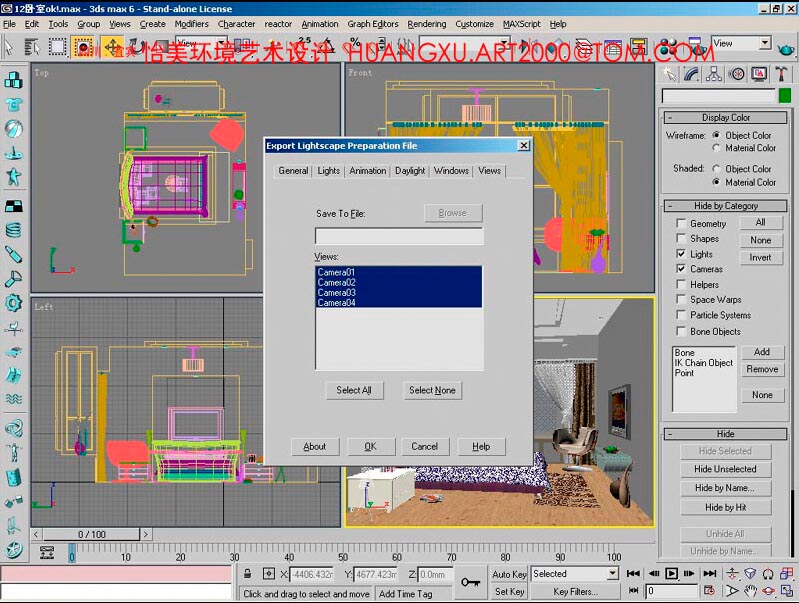Step to next frame

click(x=689, y=573)
